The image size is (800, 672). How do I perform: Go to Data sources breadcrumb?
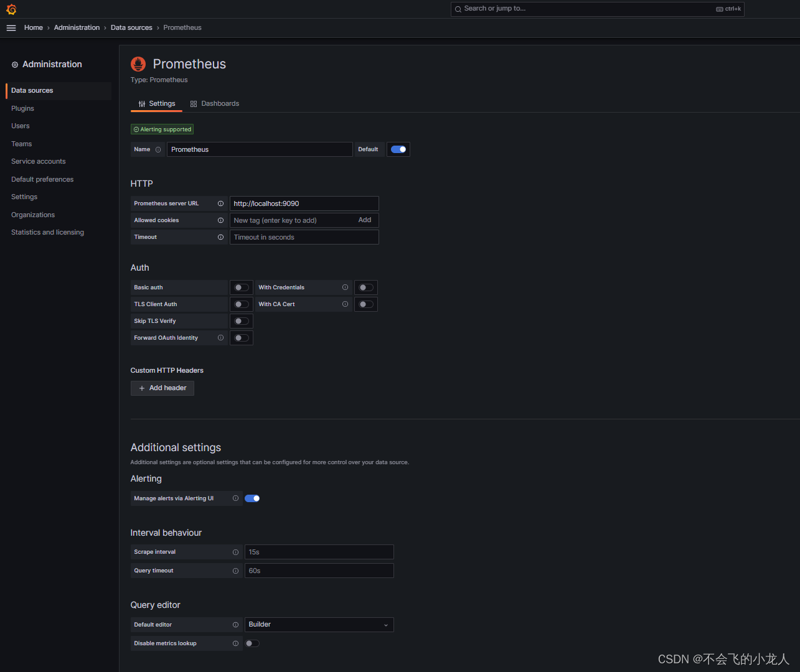(x=131, y=28)
